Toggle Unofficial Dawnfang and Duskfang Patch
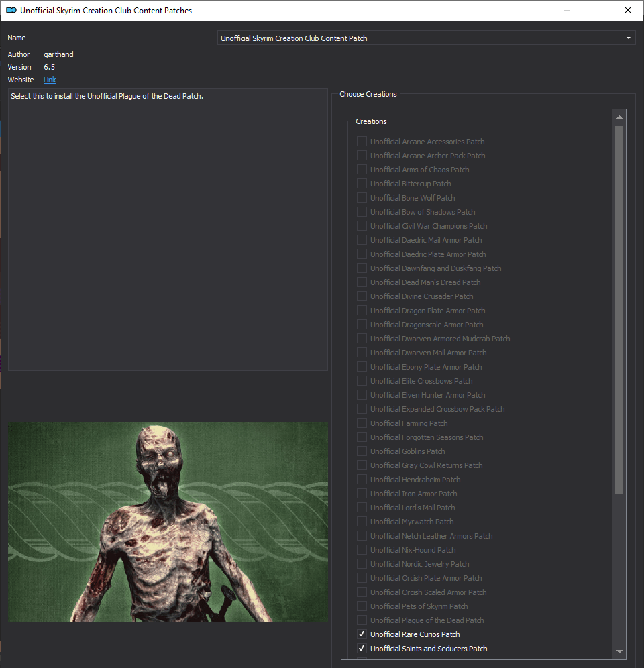 click(x=362, y=268)
